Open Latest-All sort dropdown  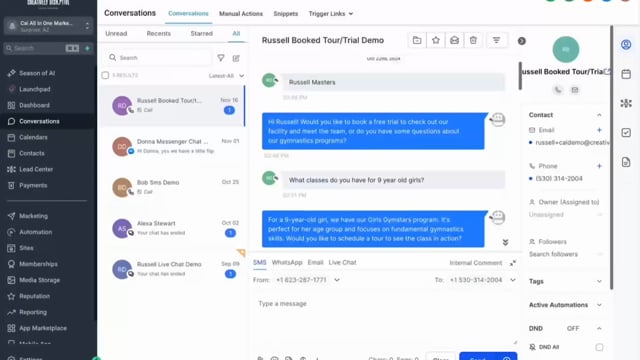click(226, 76)
